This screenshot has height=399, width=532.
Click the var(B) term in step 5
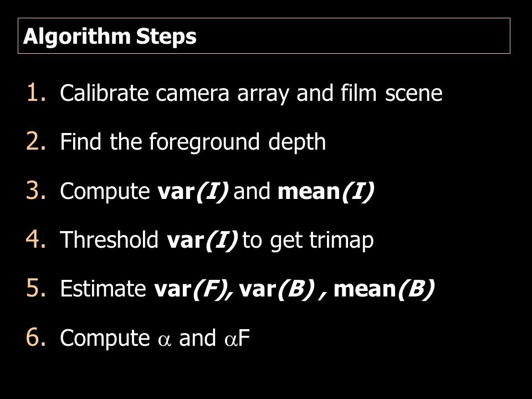tap(276, 289)
